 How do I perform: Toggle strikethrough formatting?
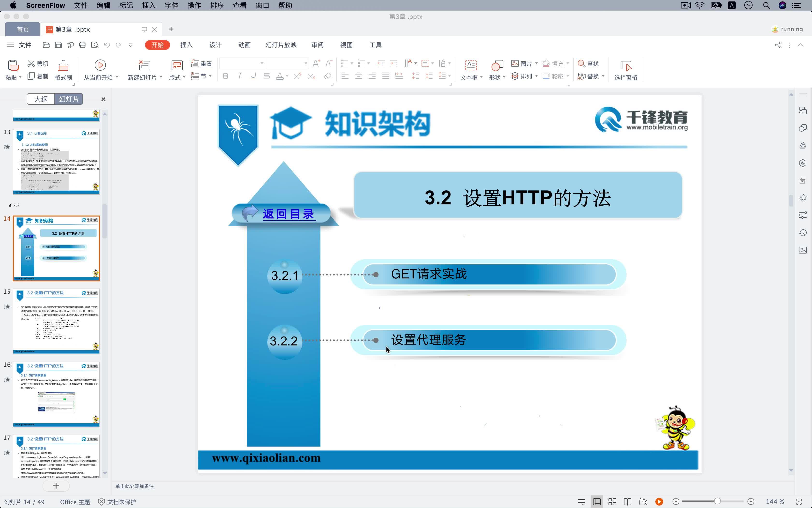[267, 76]
